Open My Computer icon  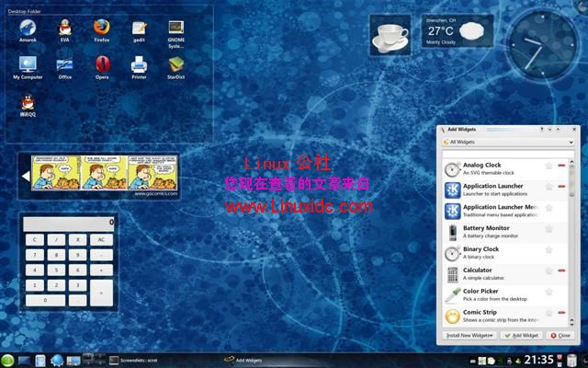(x=28, y=67)
